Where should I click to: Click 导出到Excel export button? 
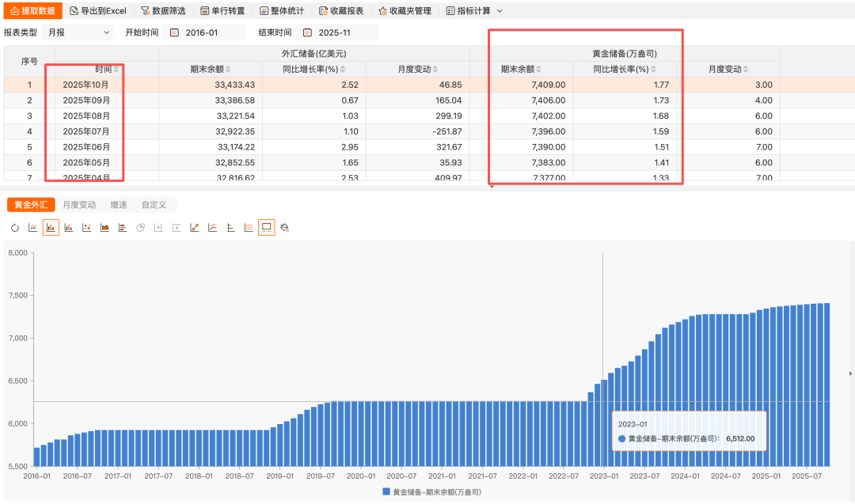tap(98, 11)
